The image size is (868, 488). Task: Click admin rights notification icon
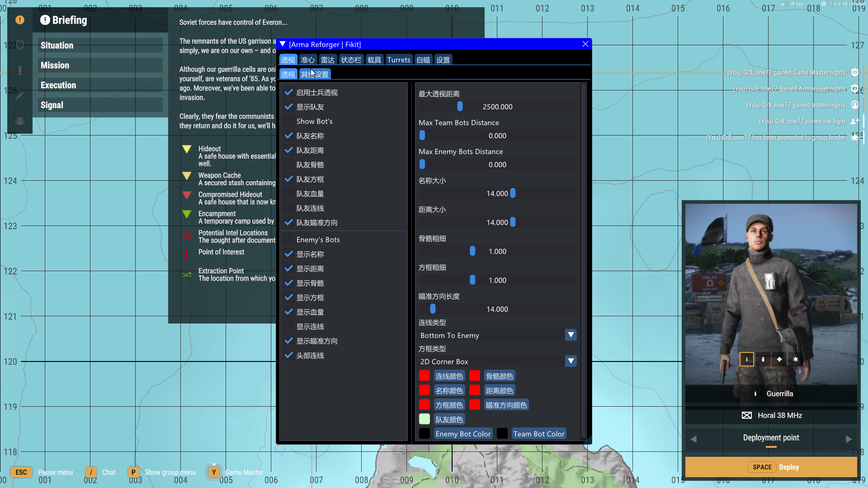click(855, 105)
